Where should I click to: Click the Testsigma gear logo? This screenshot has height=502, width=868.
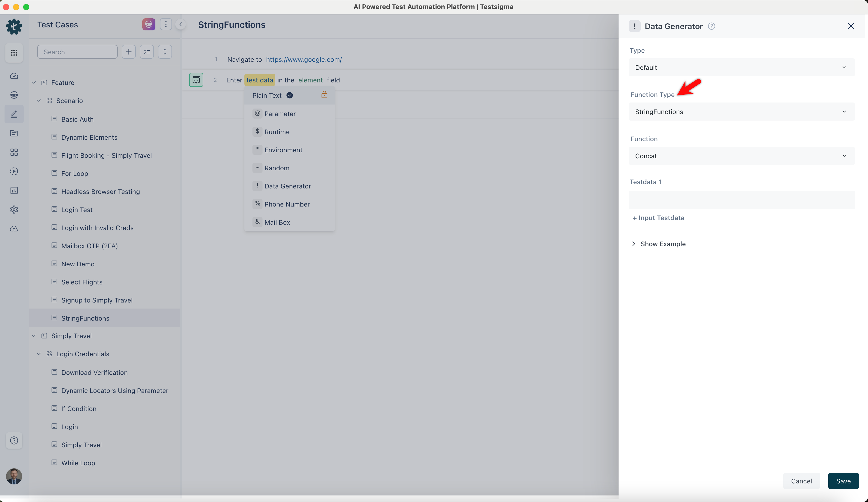(x=14, y=26)
